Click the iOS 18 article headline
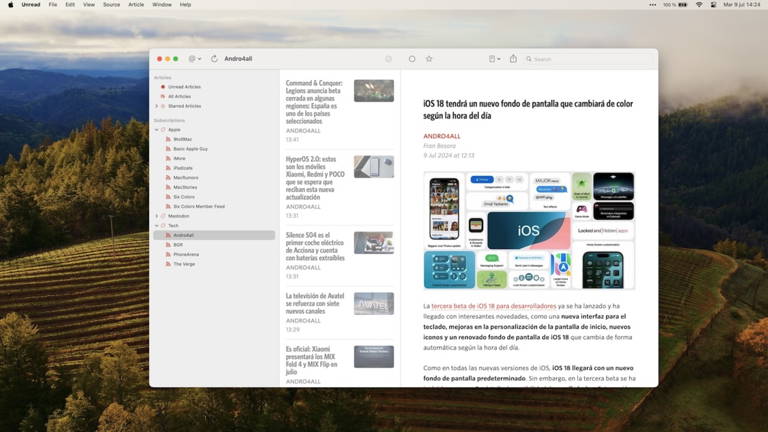 click(x=528, y=110)
